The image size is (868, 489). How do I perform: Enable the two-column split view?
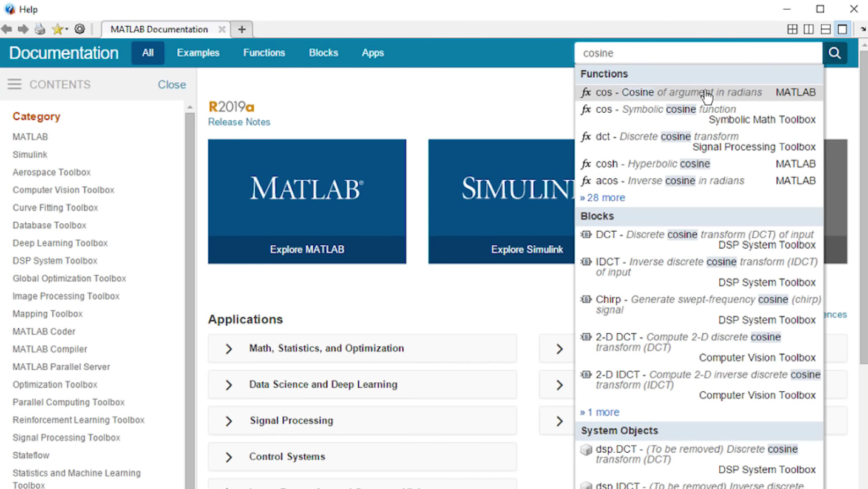(809, 29)
